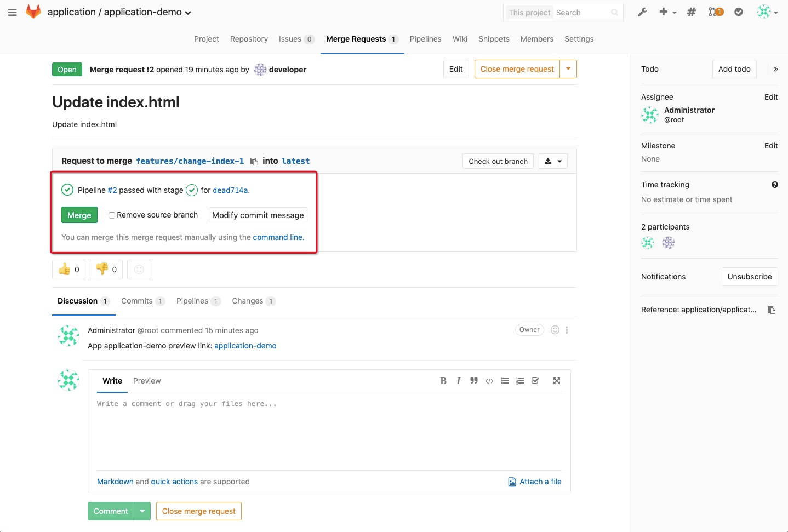Click Modify commit message

point(258,215)
